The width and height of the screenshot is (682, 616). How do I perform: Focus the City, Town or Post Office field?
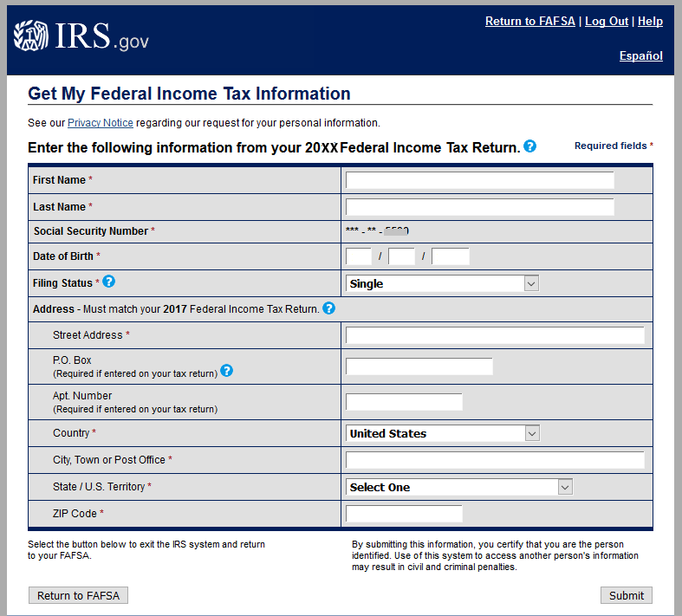[x=495, y=460]
